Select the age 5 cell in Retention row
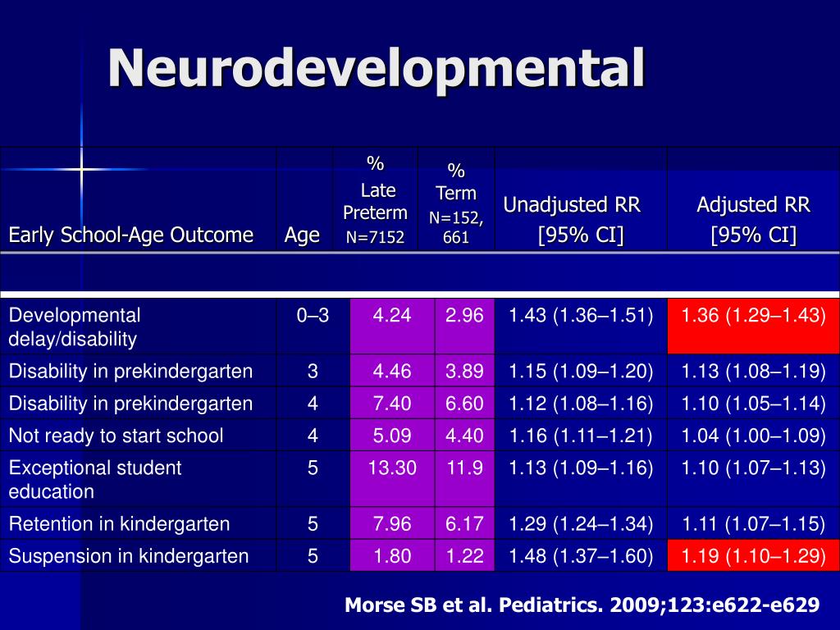Viewport: 840px width, 630px height. tap(313, 524)
